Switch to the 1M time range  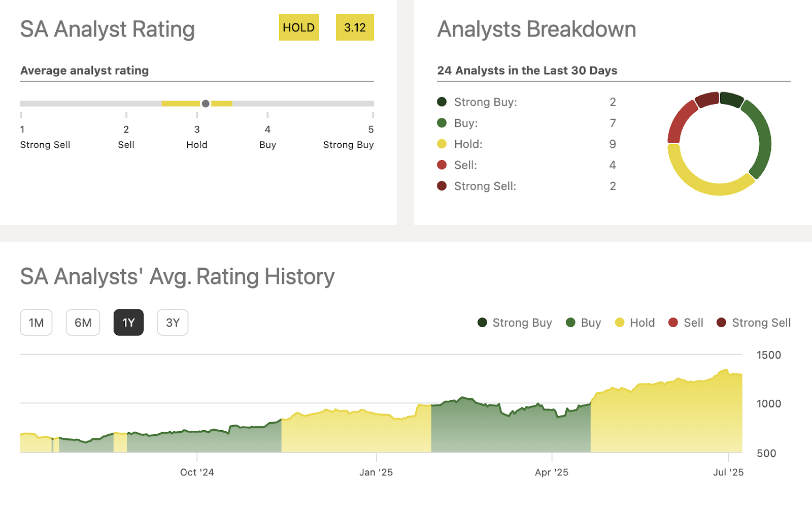(36, 322)
